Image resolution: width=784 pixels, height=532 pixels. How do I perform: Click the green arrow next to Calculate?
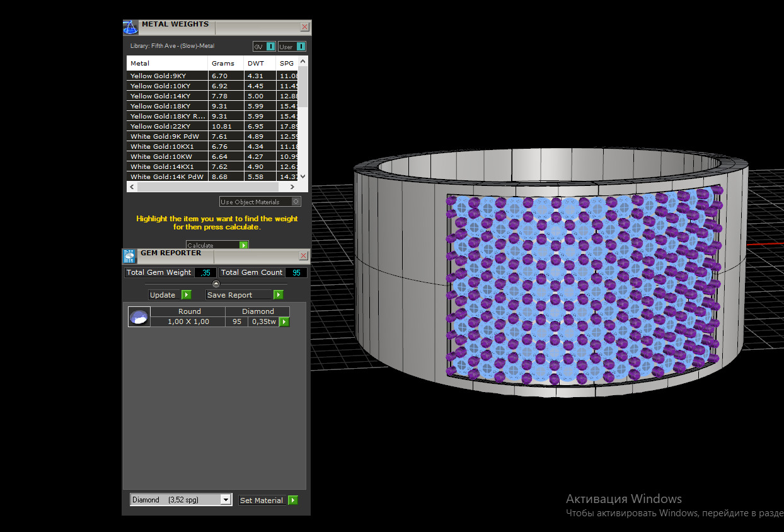click(x=243, y=245)
